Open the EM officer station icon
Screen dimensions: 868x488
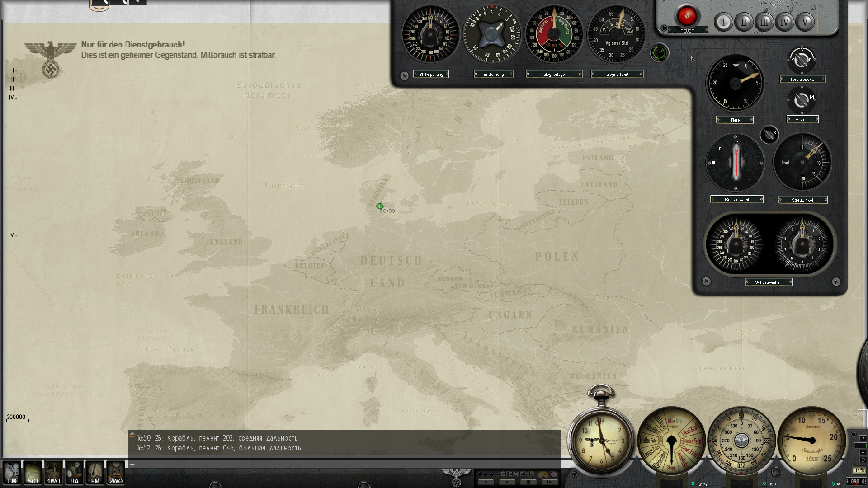pos(12,473)
